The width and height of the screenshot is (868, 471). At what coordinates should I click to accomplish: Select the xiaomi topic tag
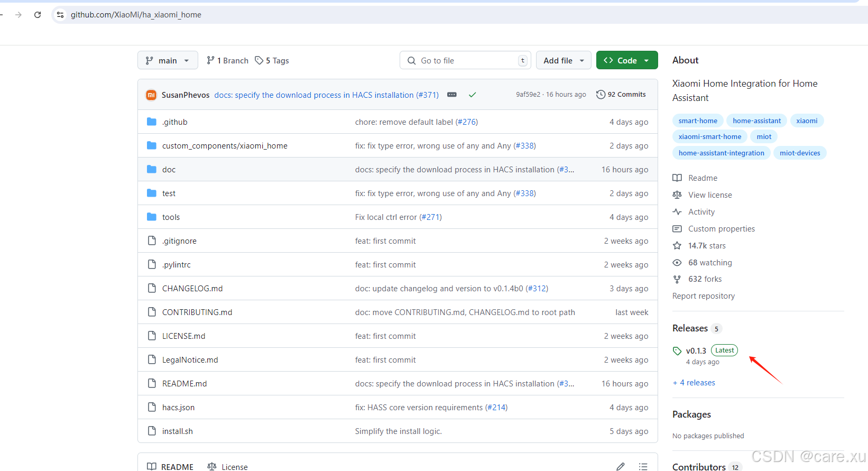(807, 121)
